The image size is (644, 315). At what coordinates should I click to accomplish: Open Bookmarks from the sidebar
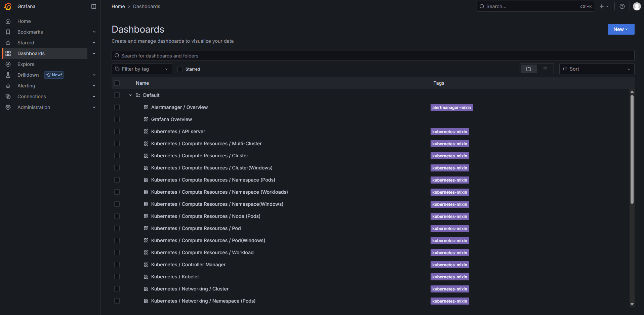click(x=30, y=32)
